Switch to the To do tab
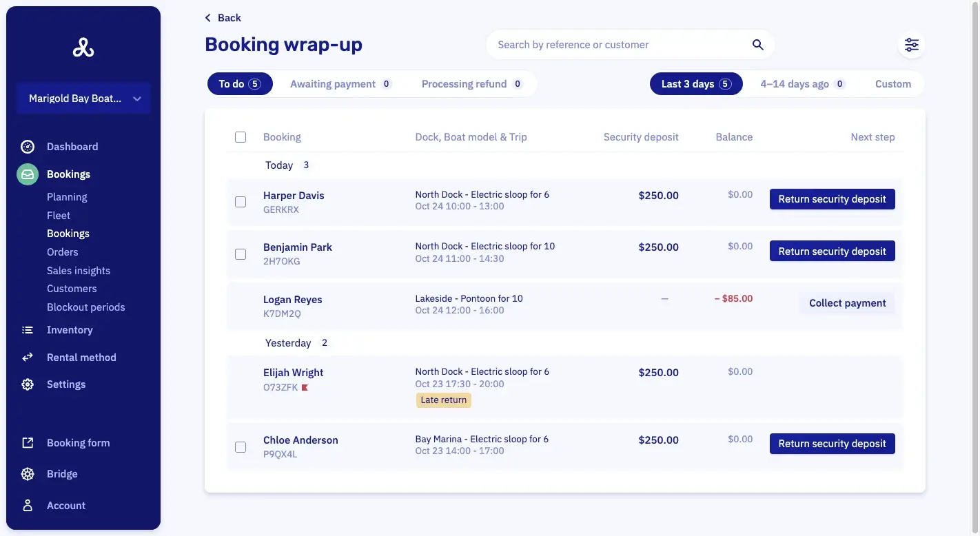The height and width of the screenshot is (536, 980). click(x=240, y=84)
